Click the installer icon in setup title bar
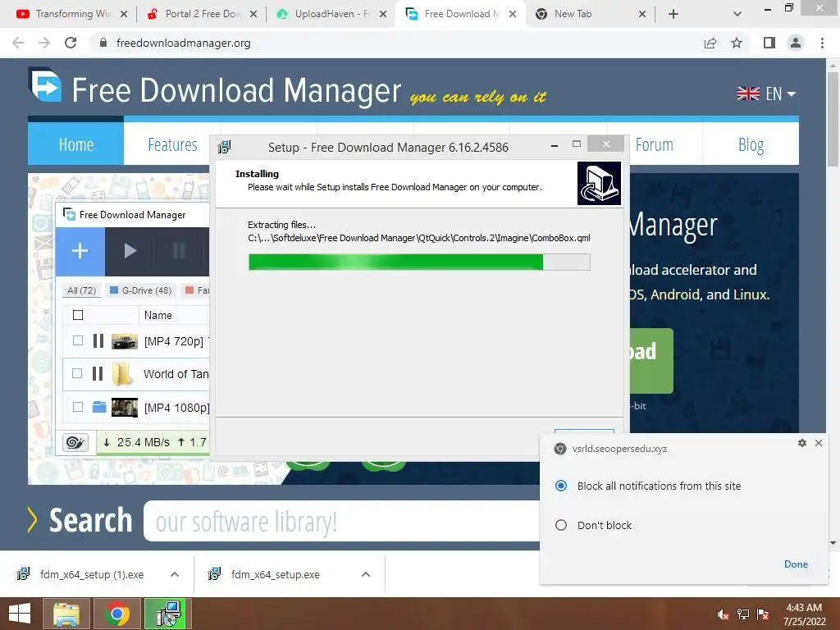Screen dimensions: 840x630 (225, 147)
